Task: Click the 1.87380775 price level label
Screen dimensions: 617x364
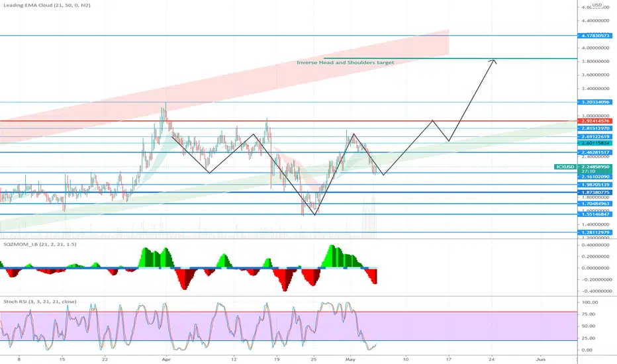Action: click(x=595, y=193)
